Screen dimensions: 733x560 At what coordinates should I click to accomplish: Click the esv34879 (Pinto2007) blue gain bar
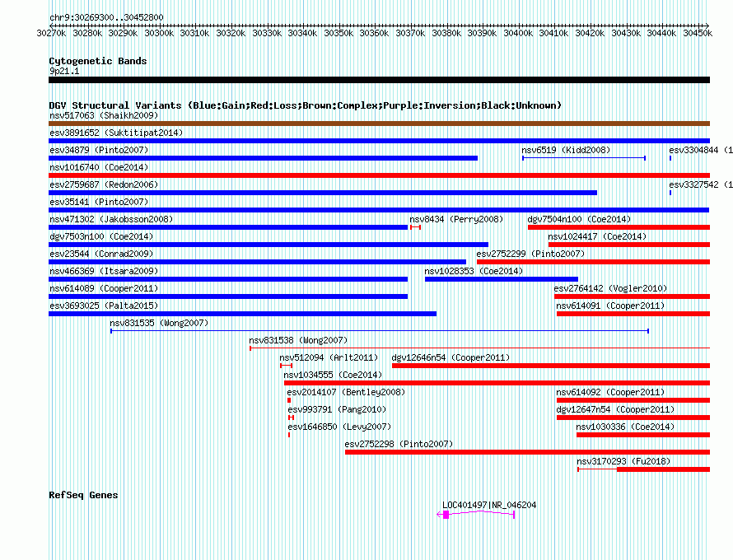264,158
